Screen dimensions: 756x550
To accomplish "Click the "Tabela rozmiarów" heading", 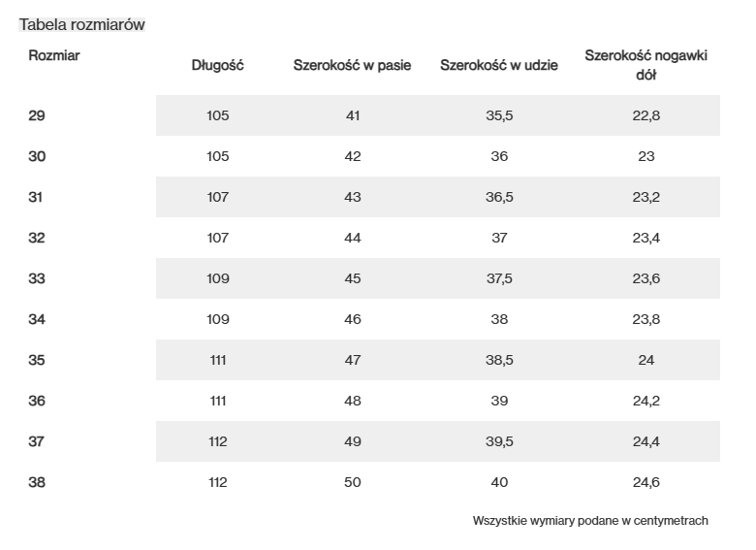I will (82, 24).
